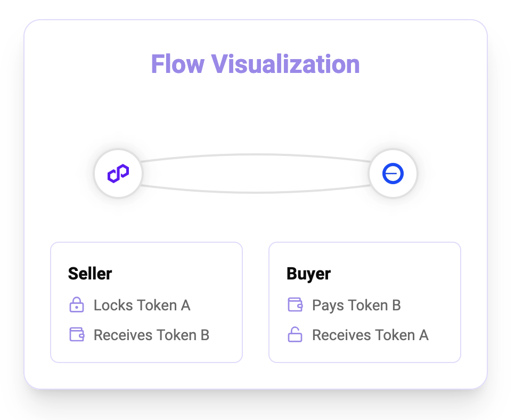
Task: Click the purple Polygon chain icon
Action: 118,174
